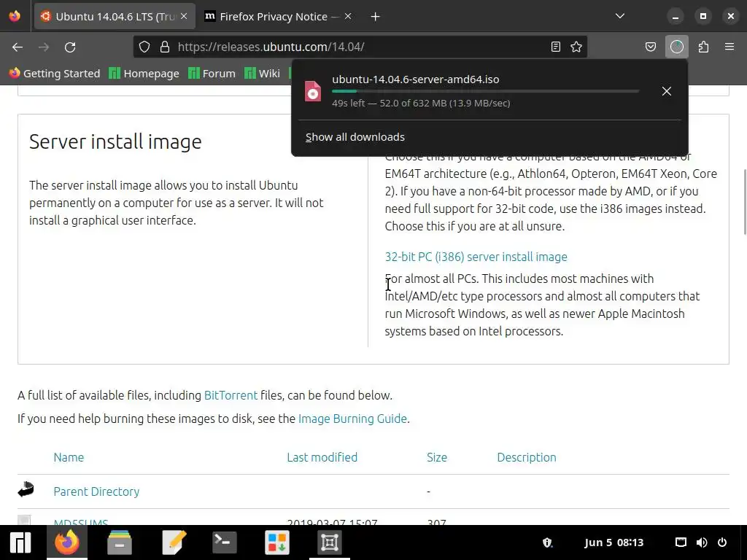Image resolution: width=747 pixels, height=560 pixels.
Task: Click the padlock site information icon
Action: [165, 47]
